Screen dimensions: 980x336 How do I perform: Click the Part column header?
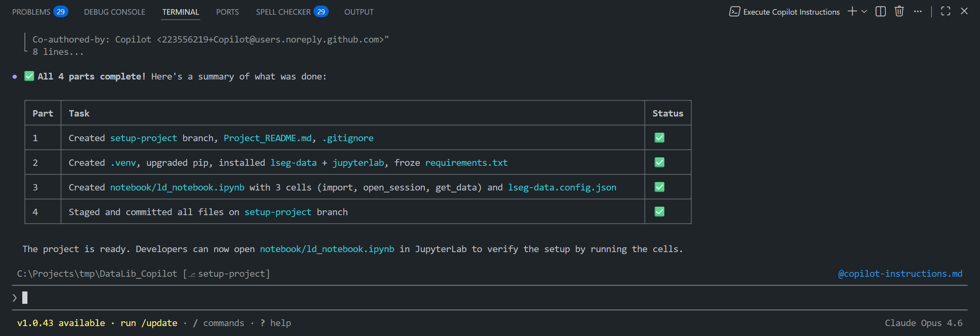[x=43, y=113]
